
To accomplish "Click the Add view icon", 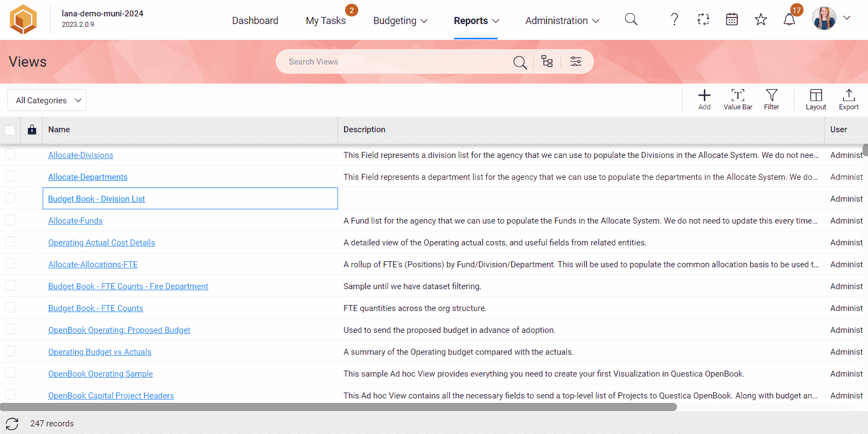I will 704,99.
